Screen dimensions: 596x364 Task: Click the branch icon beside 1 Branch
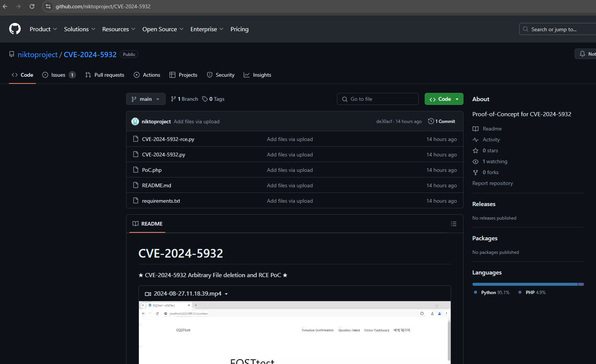(173, 99)
